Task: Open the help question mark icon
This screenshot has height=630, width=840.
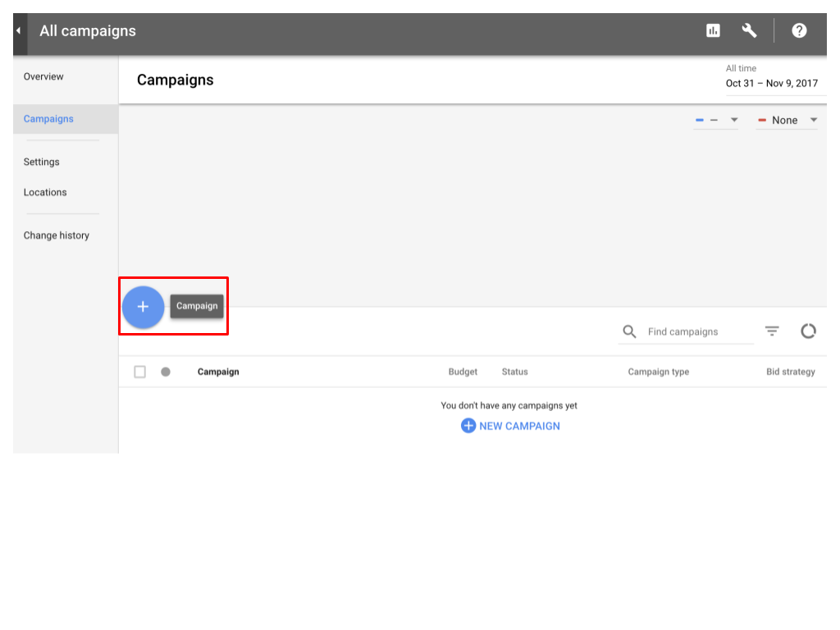Action: coord(799,30)
